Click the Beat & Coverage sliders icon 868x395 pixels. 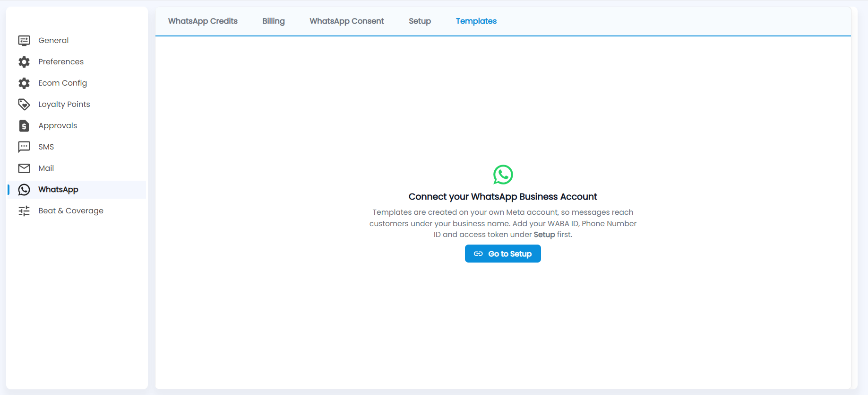point(24,211)
